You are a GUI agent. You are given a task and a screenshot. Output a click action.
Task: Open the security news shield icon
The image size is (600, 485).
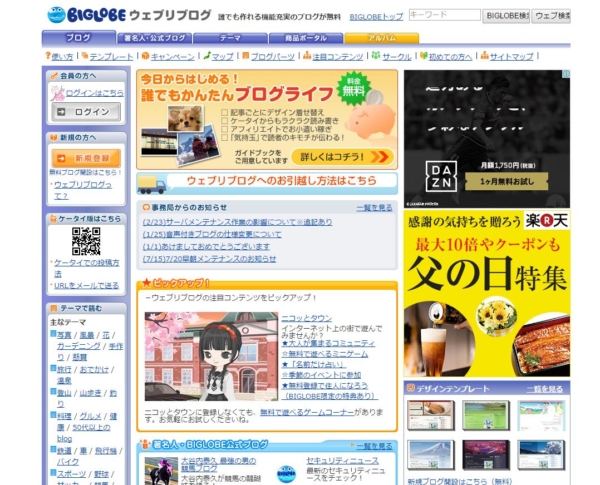click(286, 473)
